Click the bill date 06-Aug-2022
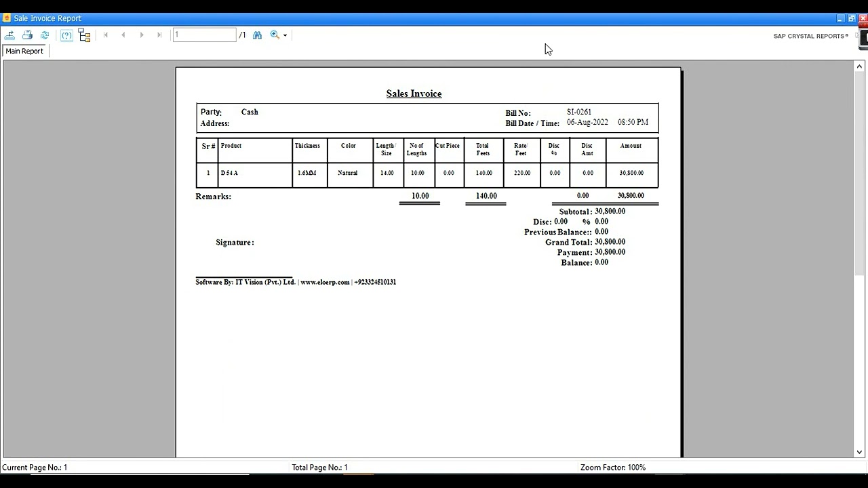Image resolution: width=868 pixels, height=488 pixels. [x=587, y=122]
